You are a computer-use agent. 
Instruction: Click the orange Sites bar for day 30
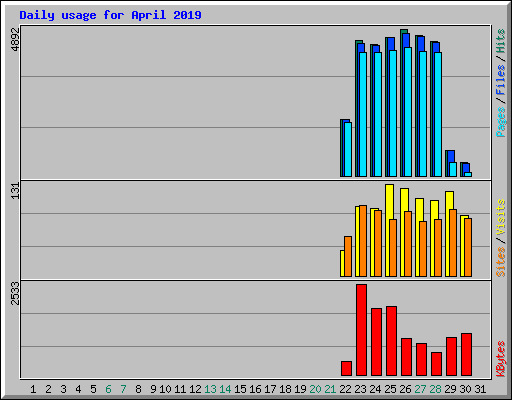468,247
